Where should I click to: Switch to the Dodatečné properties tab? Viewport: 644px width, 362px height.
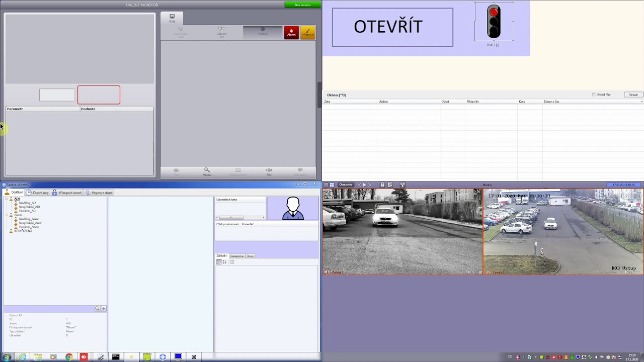(x=237, y=256)
